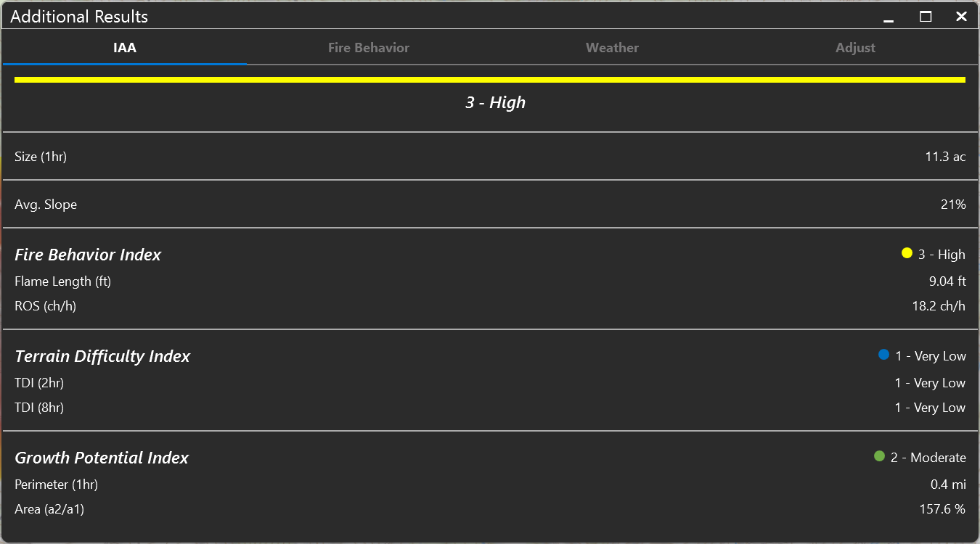Click the green Growth Potential indicator dot

(x=879, y=456)
